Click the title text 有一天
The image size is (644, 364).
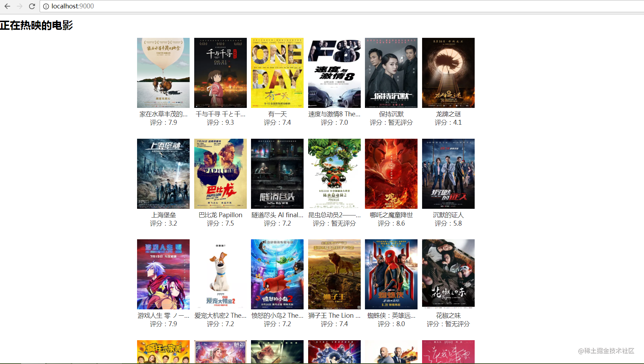pos(277,114)
